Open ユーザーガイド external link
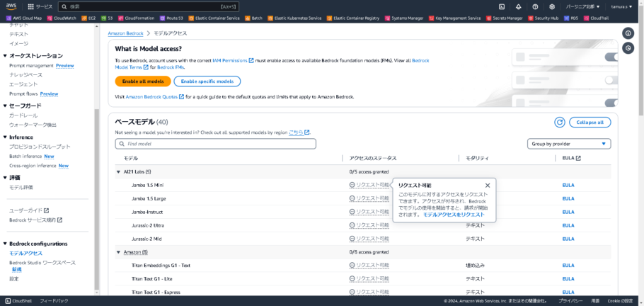This screenshot has width=644, height=306. (29, 210)
